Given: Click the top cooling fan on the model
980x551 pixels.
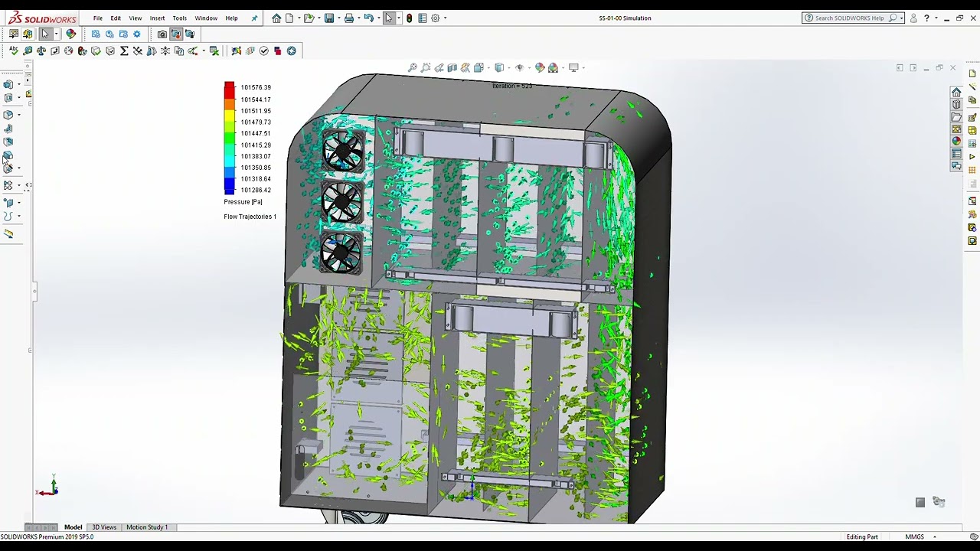Looking at the screenshot, I should pyautogui.click(x=341, y=152).
